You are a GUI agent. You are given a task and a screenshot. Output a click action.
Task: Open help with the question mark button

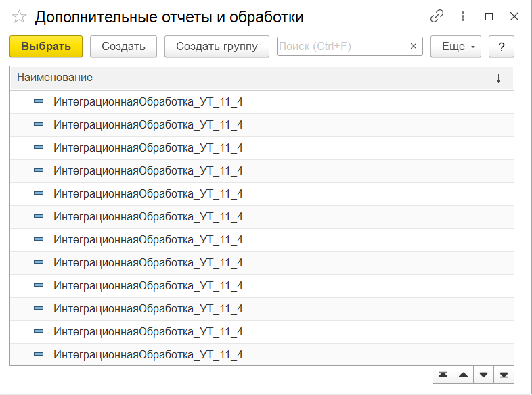point(502,46)
